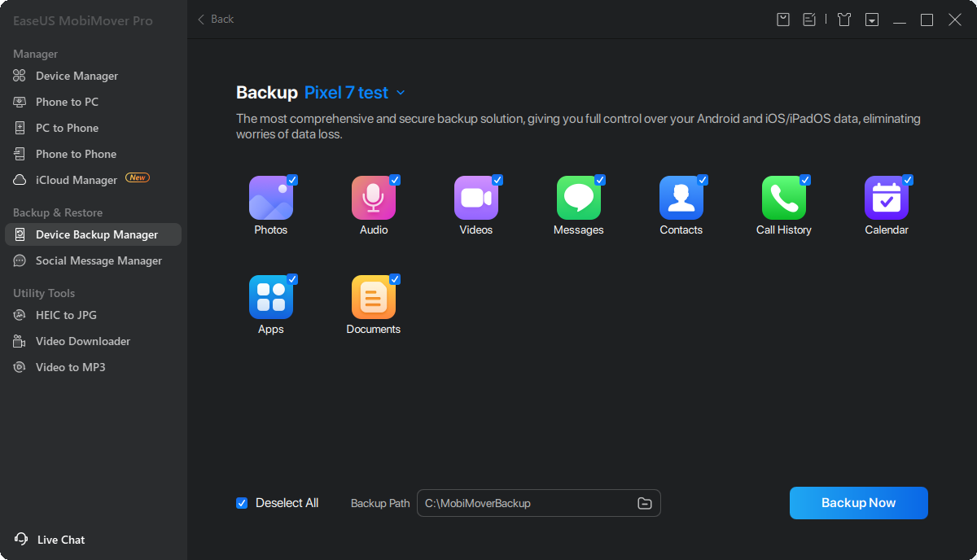Click the Backup Now button
The width and height of the screenshot is (977, 560).
859,503
